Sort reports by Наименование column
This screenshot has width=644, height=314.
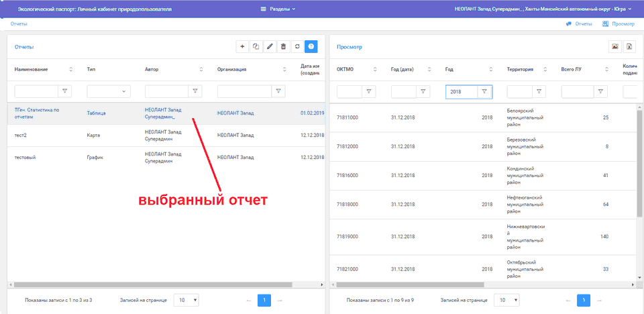click(70, 70)
